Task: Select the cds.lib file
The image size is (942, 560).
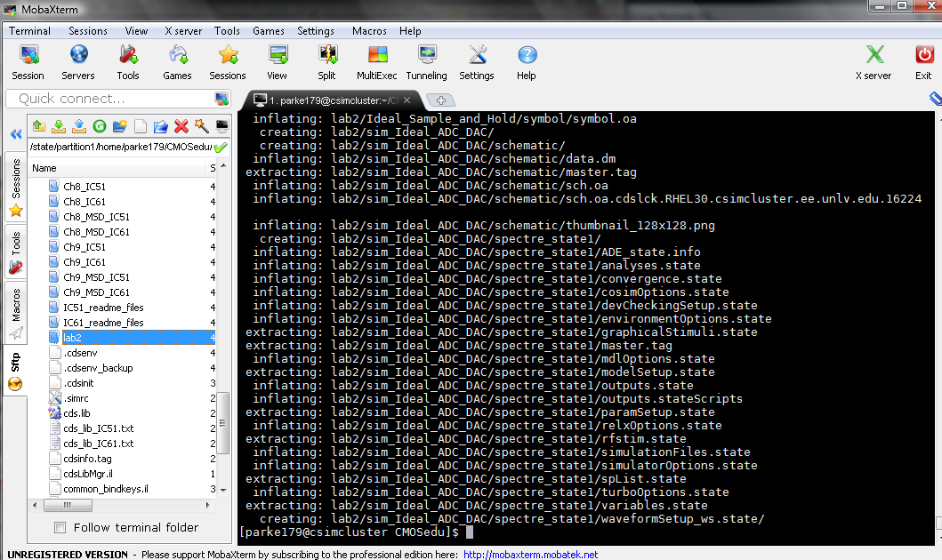Action: [76, 413]
